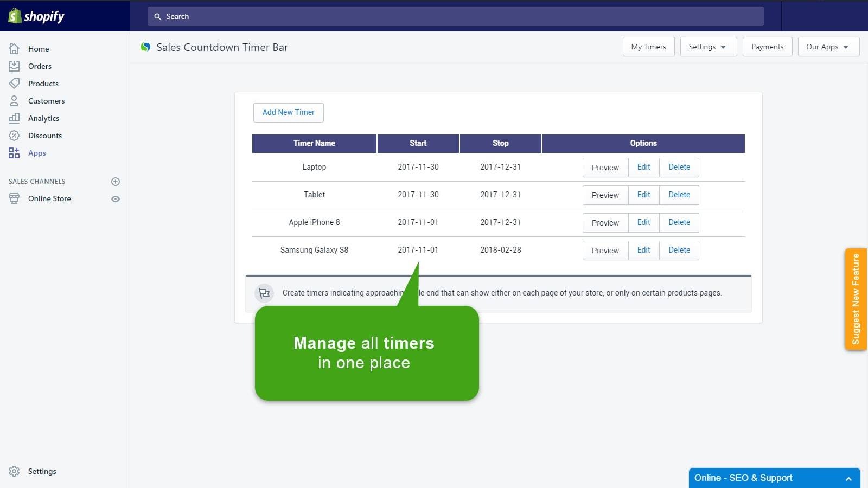Viewport: 868px width, 488px height.
Task: Open My Timers page
Action: [648, 47]
